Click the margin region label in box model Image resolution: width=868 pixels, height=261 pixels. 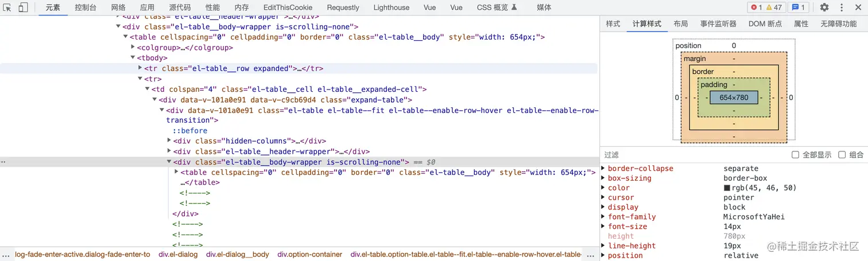695,59
